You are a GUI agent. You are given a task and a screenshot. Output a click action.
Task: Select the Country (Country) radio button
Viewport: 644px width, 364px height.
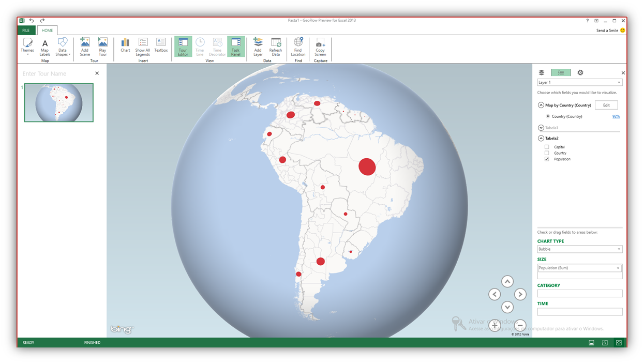click(548, 116)
